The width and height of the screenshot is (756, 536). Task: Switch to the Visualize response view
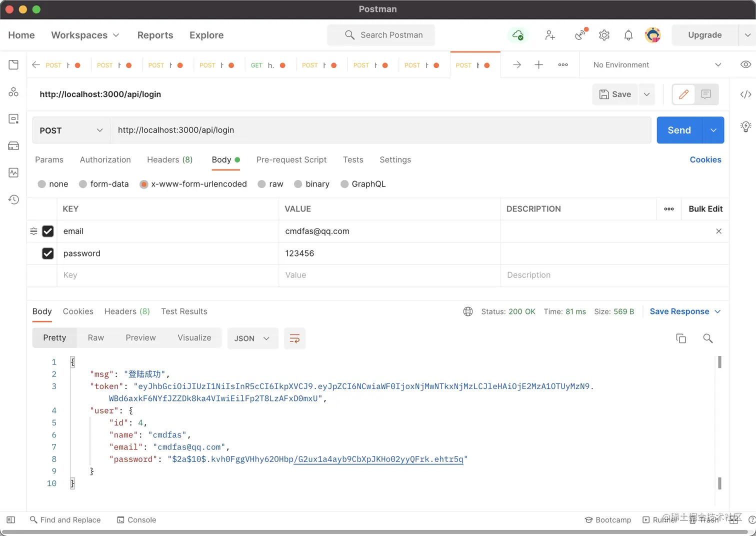tap(194, 338)
